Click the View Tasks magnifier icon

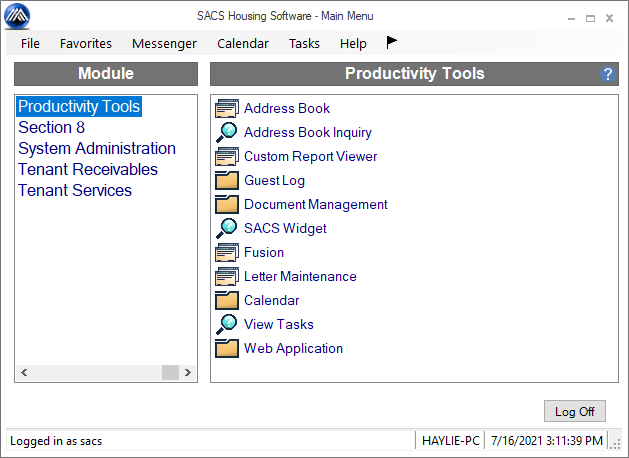click(227, 324)
